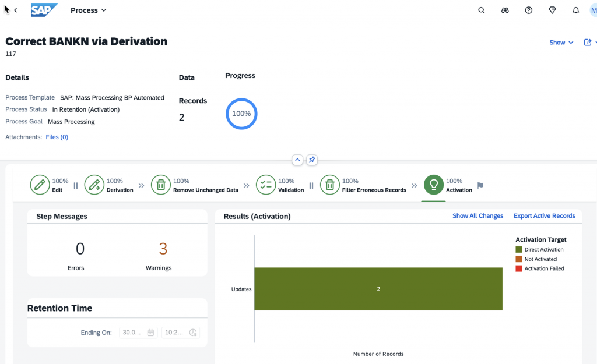Pin the header with pin icon

pos(312,160)
